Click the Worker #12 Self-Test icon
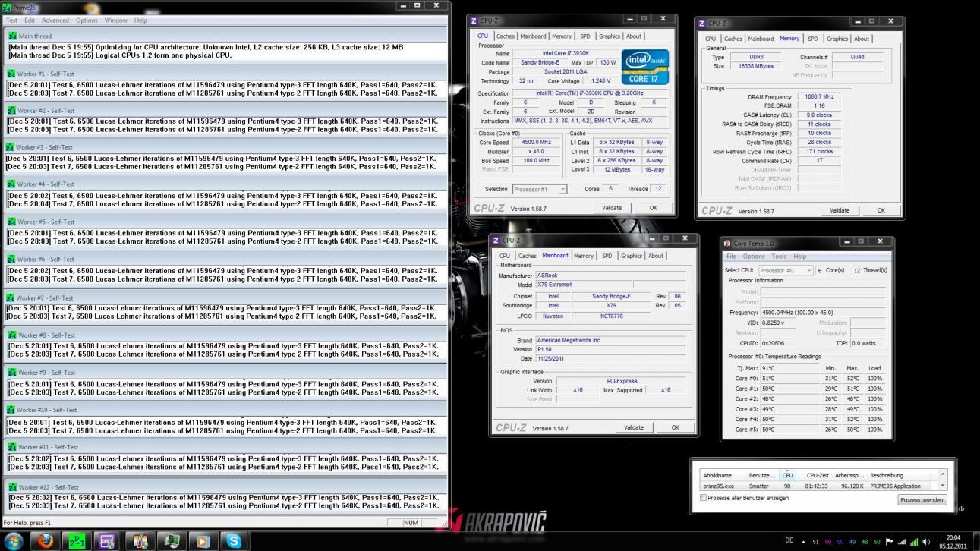This screenshot has height=551, width=980. coord(12,487)
